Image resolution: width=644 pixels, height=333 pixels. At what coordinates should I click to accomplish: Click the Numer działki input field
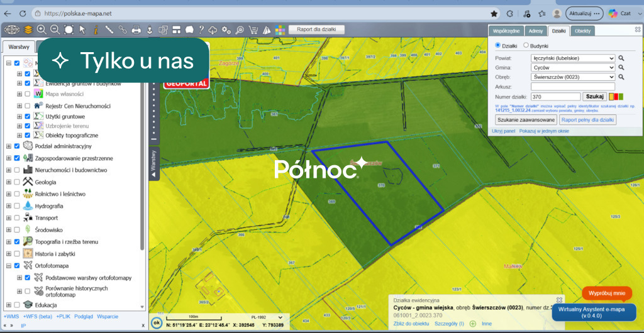pos(556,97)
